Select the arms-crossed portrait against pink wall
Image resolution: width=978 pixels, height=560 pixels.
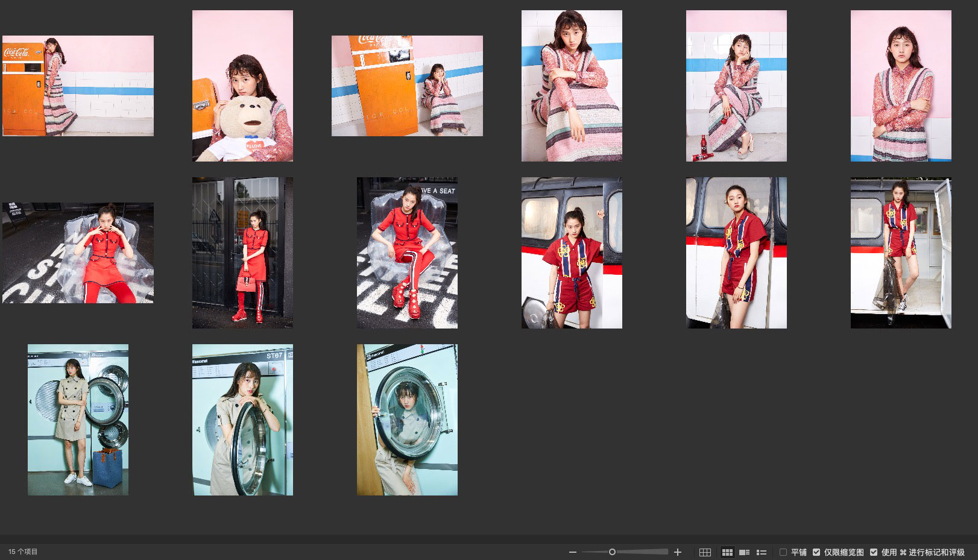(901, 86)
